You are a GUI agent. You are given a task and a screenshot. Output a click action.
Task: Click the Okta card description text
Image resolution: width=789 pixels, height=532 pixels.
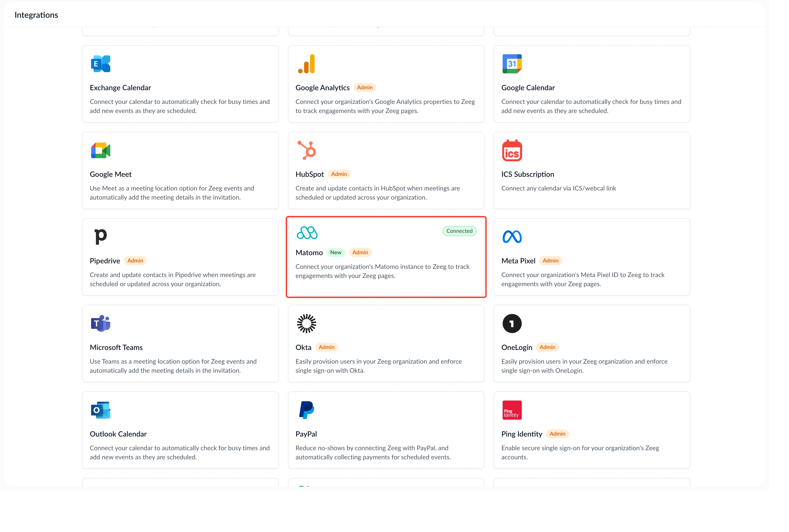pos(379,366)
